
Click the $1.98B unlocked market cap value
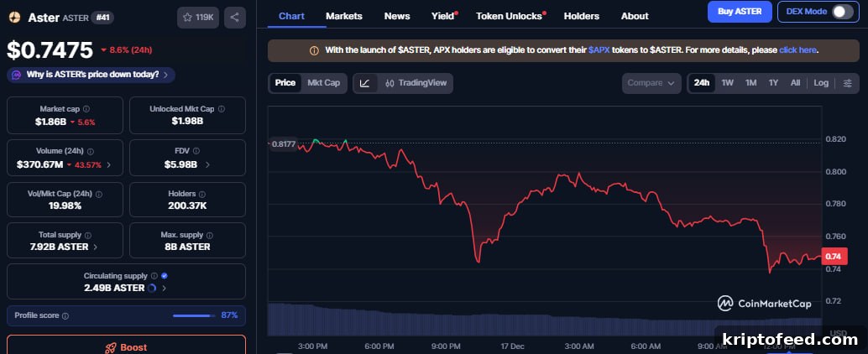[x=187, y=121]
